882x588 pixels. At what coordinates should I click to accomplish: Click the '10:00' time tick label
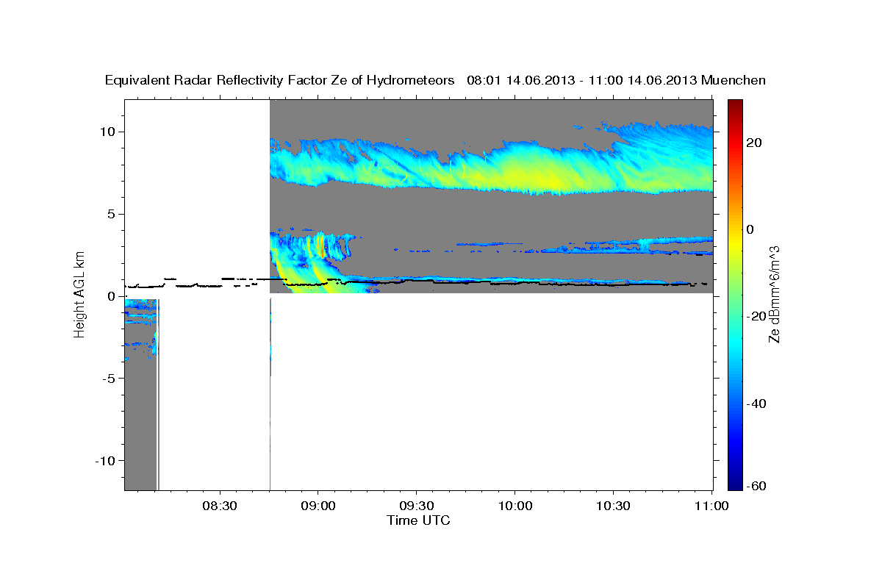(514, 507)
